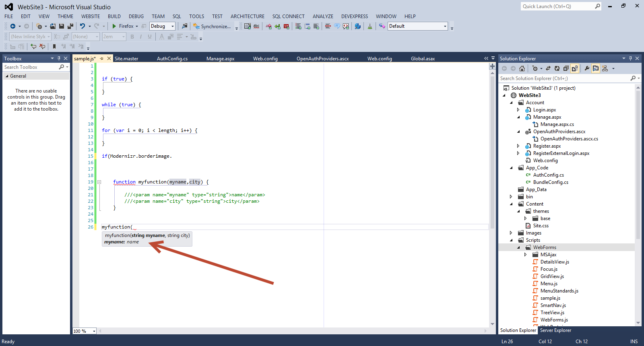Open the 100 % zoom dropdown

[x=94, y=331]
